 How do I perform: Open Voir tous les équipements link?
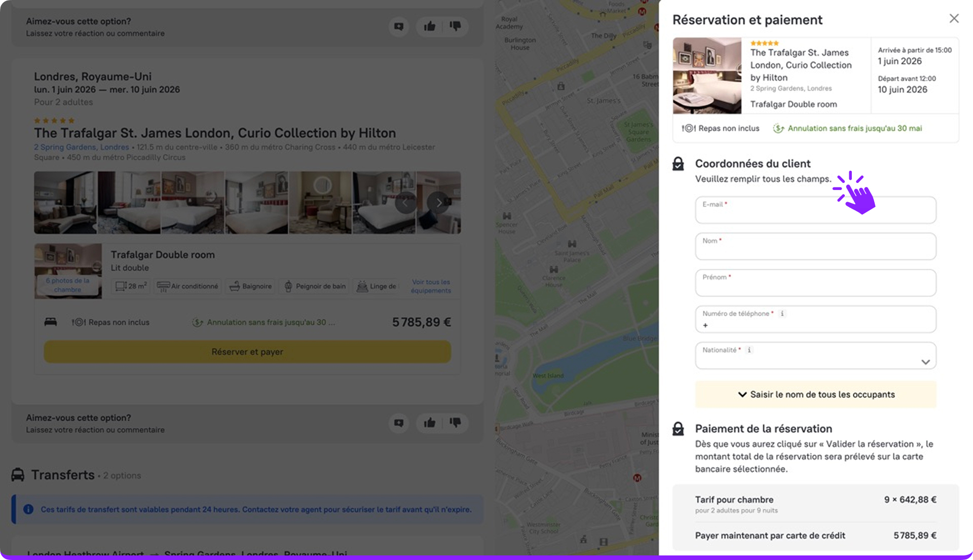point(431,286)
